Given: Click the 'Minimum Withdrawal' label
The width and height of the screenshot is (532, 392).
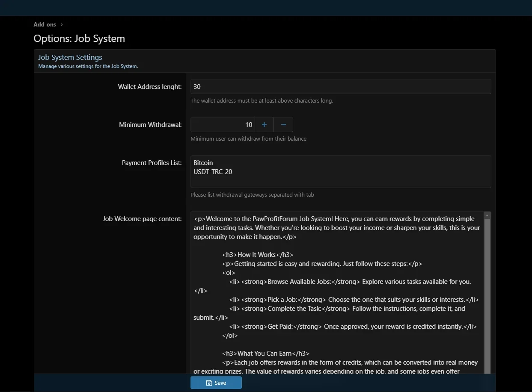Looking at the screenshot, I should (150, 125).
